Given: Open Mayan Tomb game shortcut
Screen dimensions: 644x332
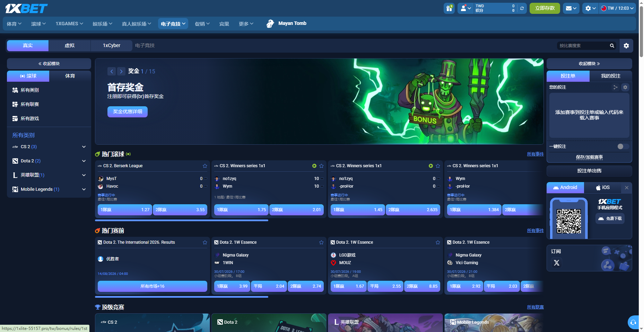Looking at the screenshot, I should [286, 24].
